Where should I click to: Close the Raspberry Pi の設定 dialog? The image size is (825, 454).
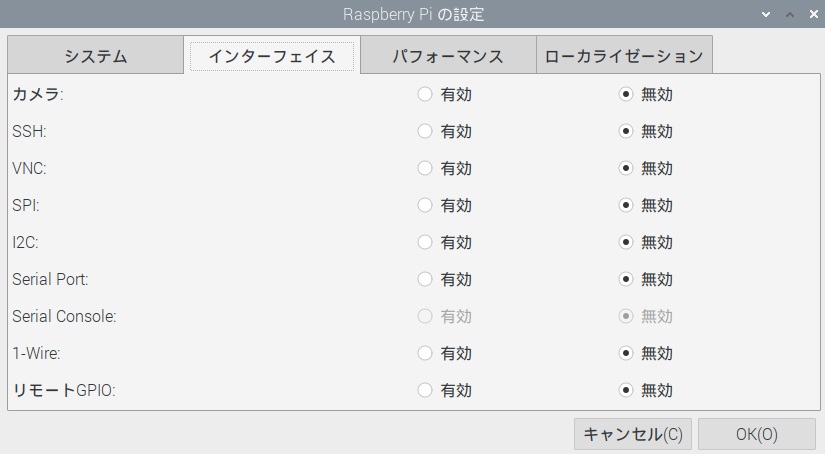[813, 14]
